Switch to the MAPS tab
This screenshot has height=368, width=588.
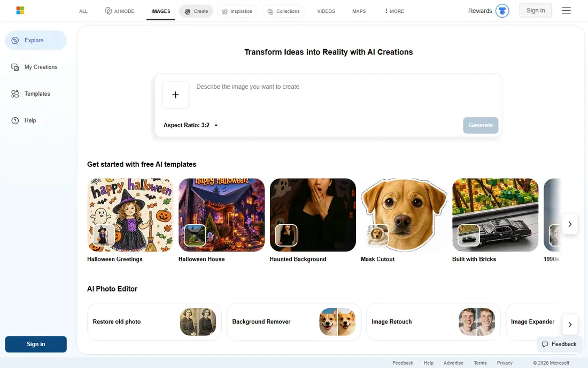point(359,11)
